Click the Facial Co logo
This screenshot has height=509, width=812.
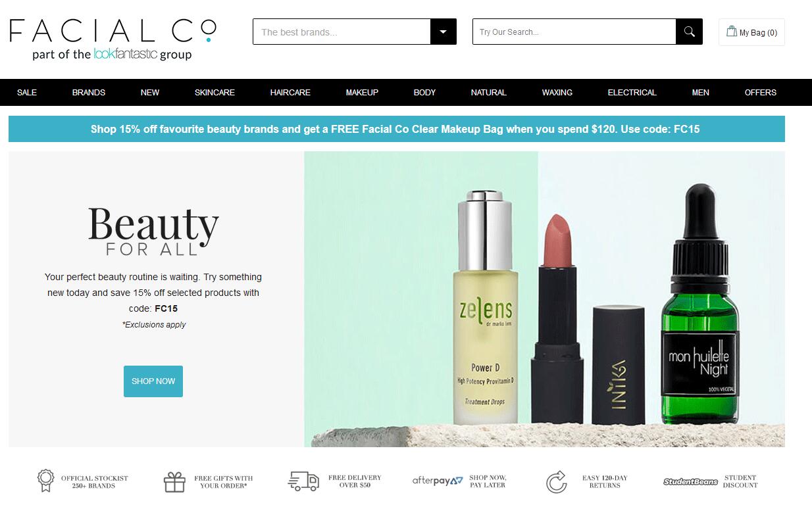[113, 39]
